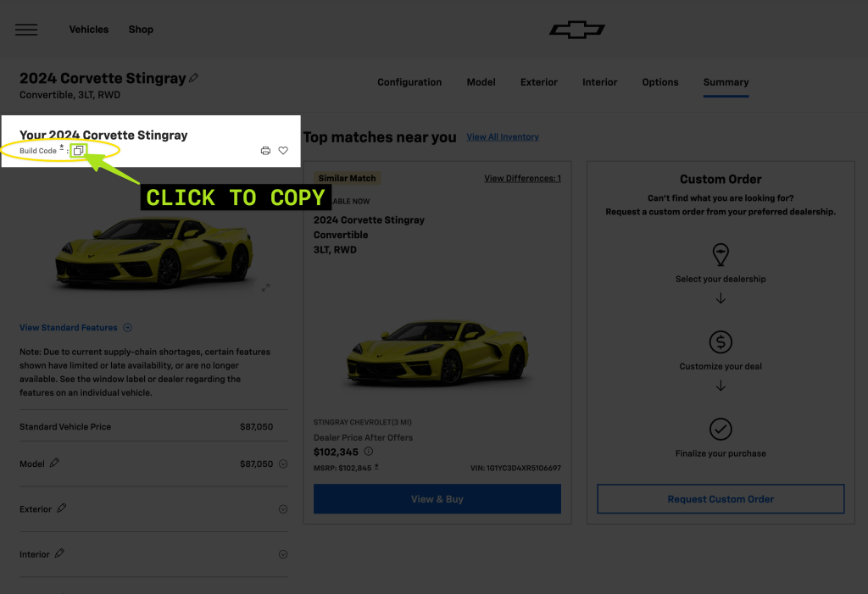
Task: Go to the Configuration tab
Action: pyautogui.click(x=409, y=82)
